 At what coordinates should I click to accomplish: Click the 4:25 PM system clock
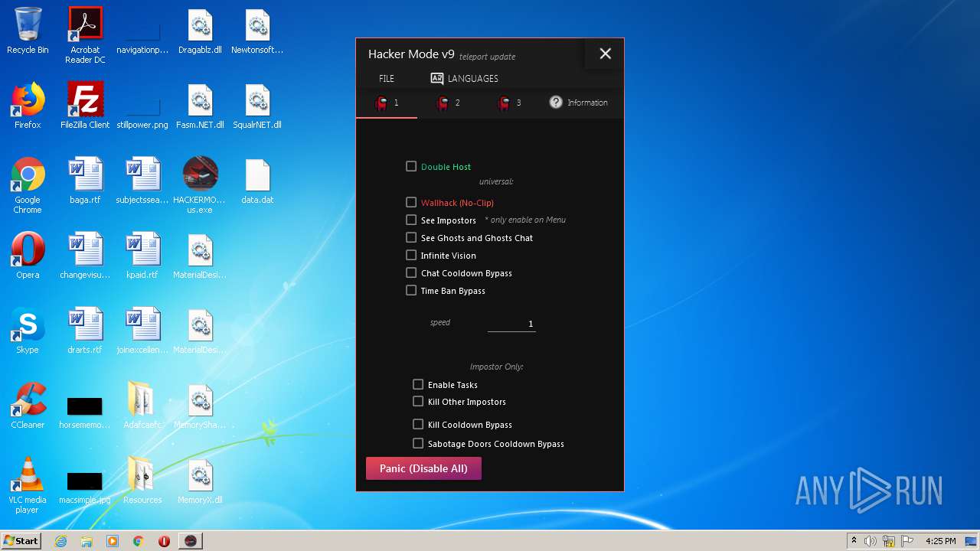[x=940, y=541]
